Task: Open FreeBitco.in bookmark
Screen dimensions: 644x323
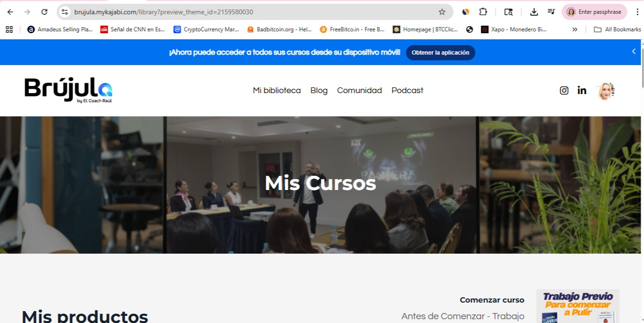Action: coord(352,29)
